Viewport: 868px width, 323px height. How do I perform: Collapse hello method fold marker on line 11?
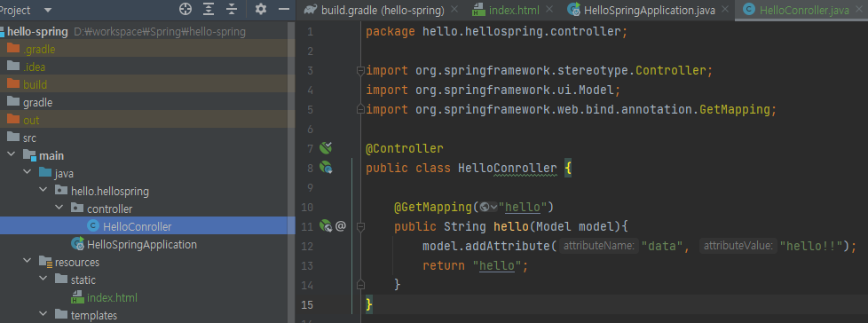pyautogui.click(x=361, y=227)
